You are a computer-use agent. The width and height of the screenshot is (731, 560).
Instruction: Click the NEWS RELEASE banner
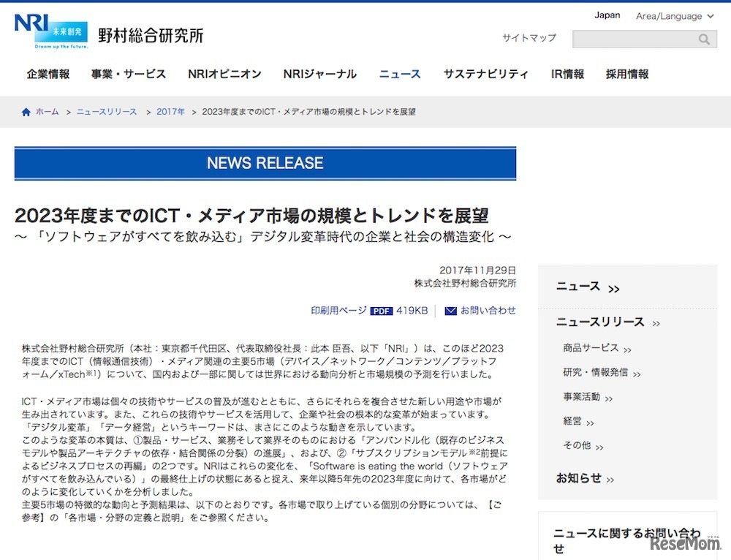coord(265,163)
